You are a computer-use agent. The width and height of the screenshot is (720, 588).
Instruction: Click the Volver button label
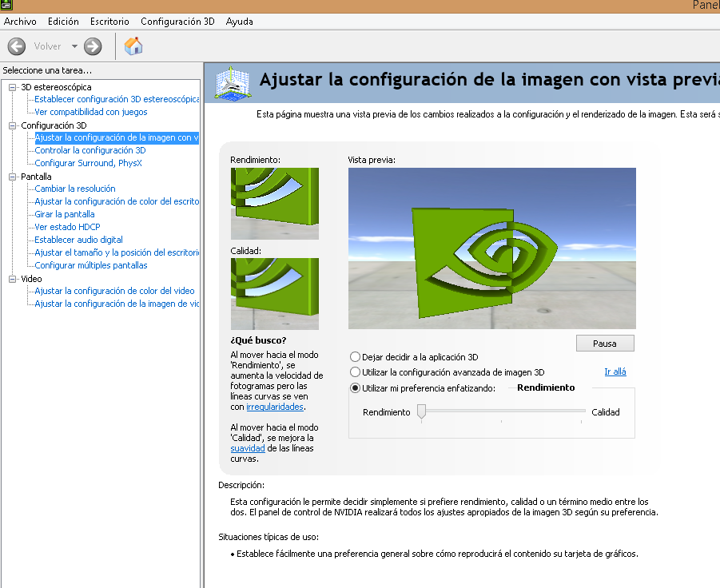(47, 46)
